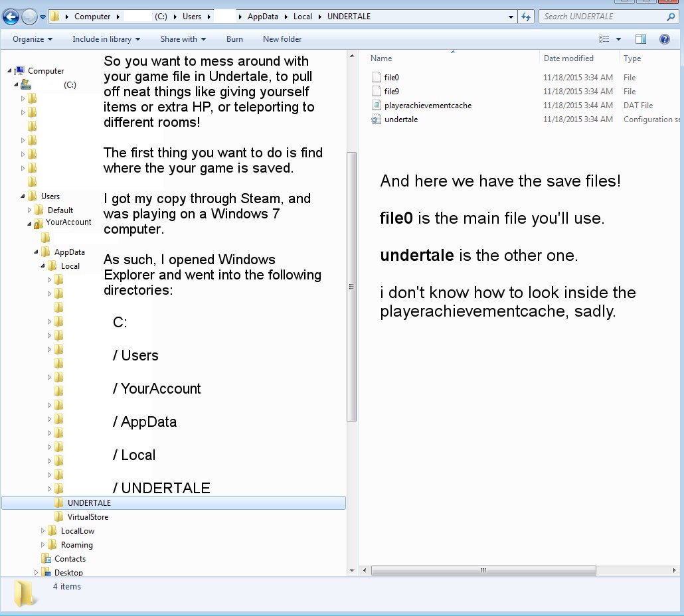The image size is (684, 616).
Task: Click the change view icon
Action: (x=604, y=39)
